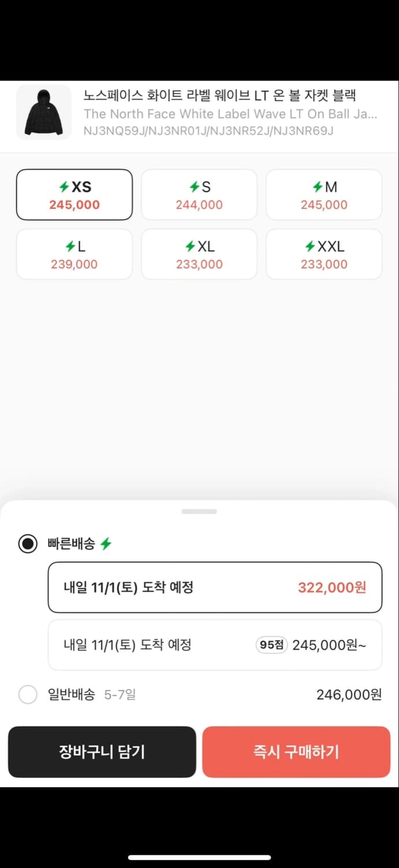Tap the 95점 score badge

coord(271,645)
